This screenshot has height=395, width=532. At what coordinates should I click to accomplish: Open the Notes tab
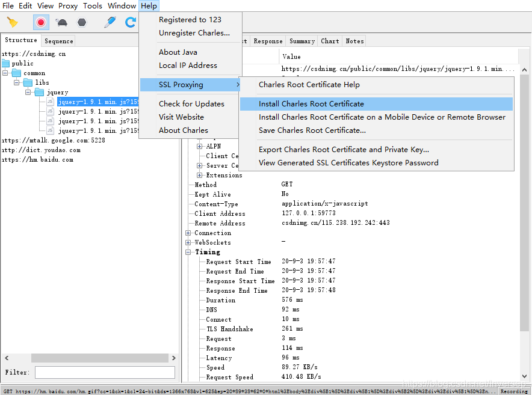(x=354, y=41)
